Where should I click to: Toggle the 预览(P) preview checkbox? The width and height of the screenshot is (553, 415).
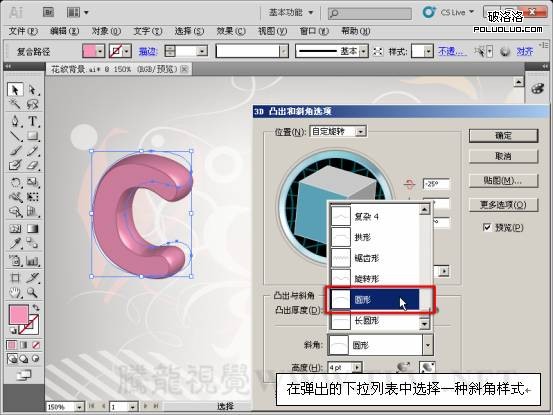[487, 227]
